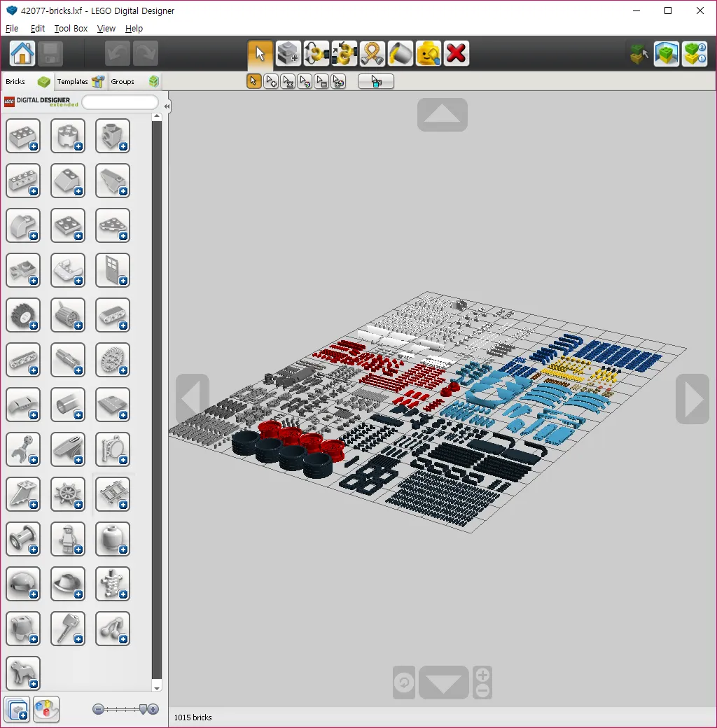Image resolution: width=717 pixels, height=728 pixels.
Task: Open the File menu
Action: tap(12, 28)
